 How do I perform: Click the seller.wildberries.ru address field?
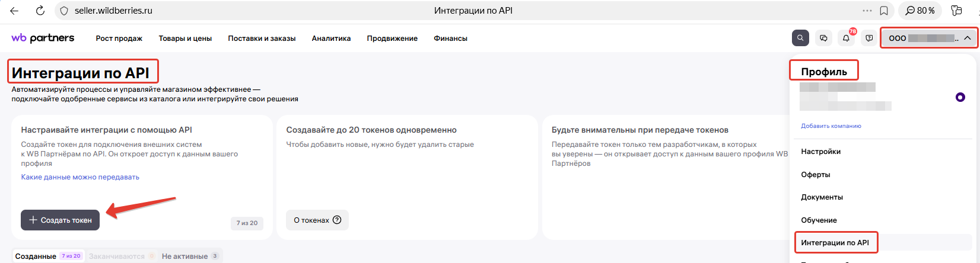(237, 11)
